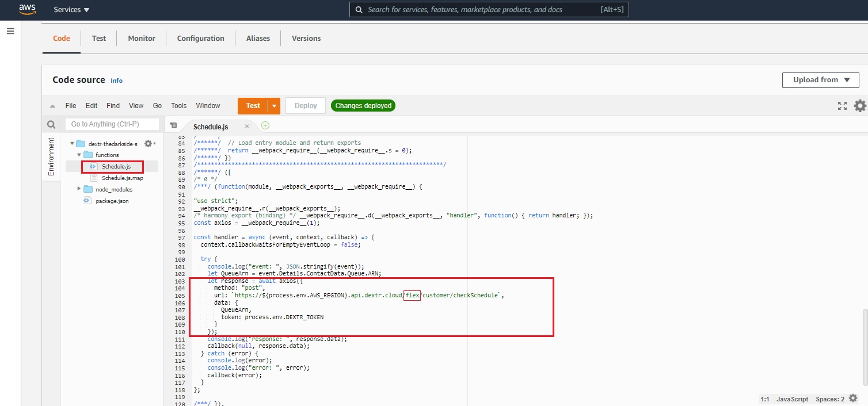Open the Tools menu
Image resolution: width=868 pixels, height=406 pixels.
179,106
